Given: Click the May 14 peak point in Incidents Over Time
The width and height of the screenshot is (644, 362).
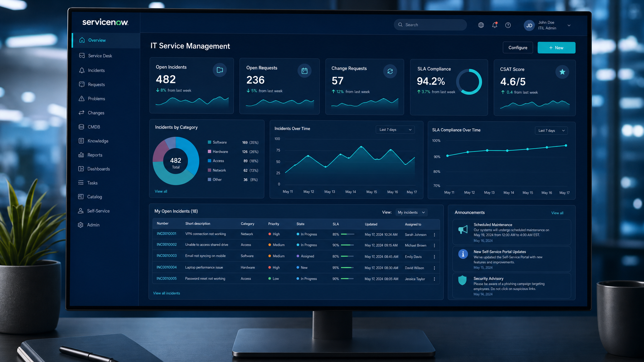Looking at the screenshot, I should pyautogui.click(x=361, y=147).
